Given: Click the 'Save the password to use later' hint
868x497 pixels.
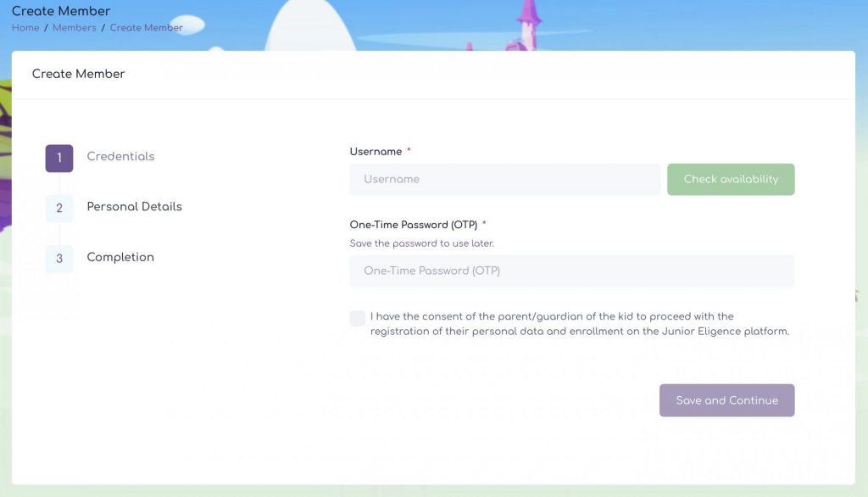Looking at the screenshot, I should (421, 243).
